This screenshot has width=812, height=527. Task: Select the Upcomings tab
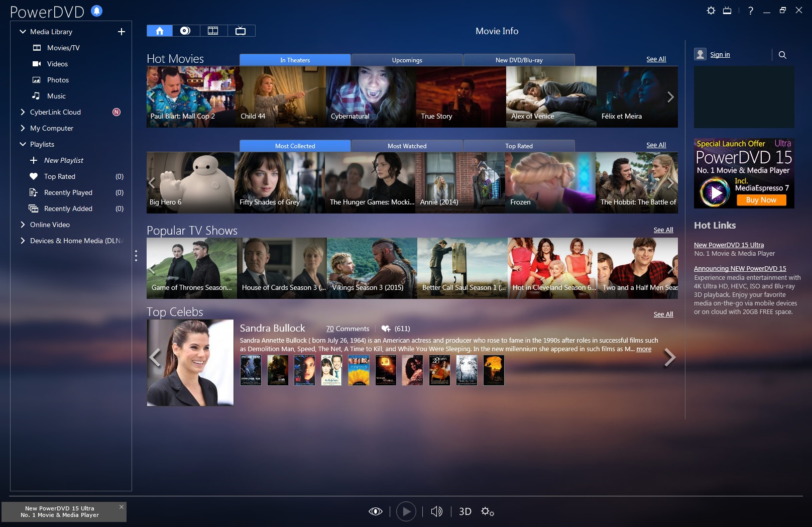[407, 60]
